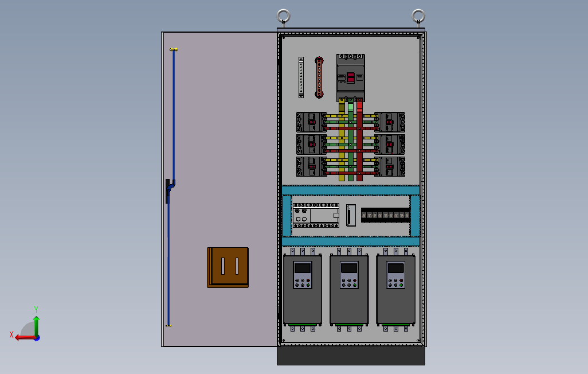Select the small white module next to the PLC
This screenshot has height=374, width=588.
click(x=351, y=215)
